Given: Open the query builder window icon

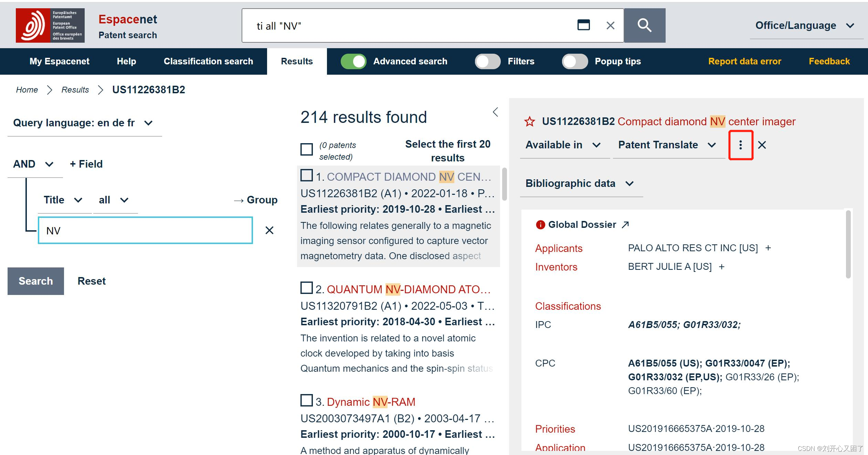Looking at the screenshot, I should [583, 25].
